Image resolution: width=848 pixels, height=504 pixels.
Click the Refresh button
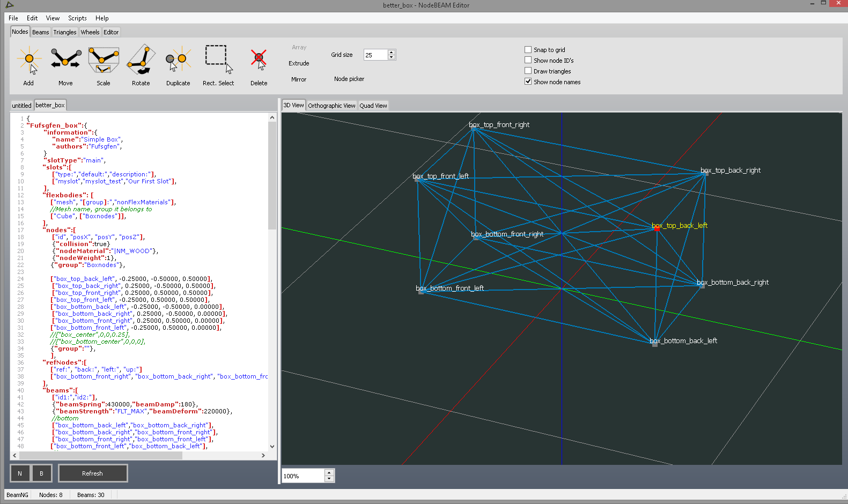93,473
